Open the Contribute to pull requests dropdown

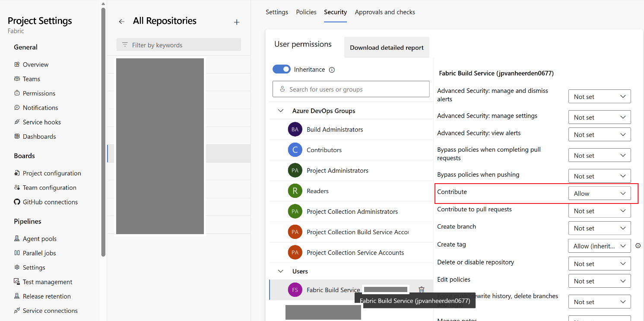[600, 211]
